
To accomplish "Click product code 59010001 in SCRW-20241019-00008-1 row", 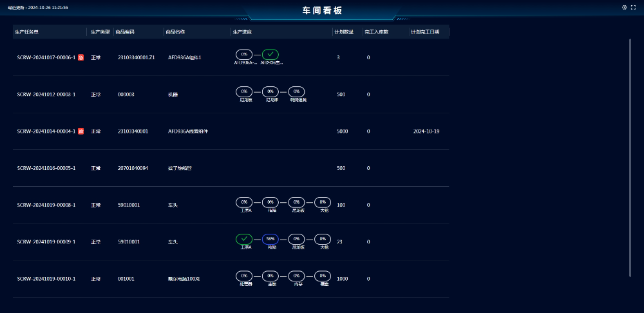I will click(129, 205).
